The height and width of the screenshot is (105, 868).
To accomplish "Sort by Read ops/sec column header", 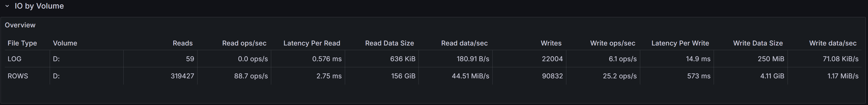I will click(244, 43).
